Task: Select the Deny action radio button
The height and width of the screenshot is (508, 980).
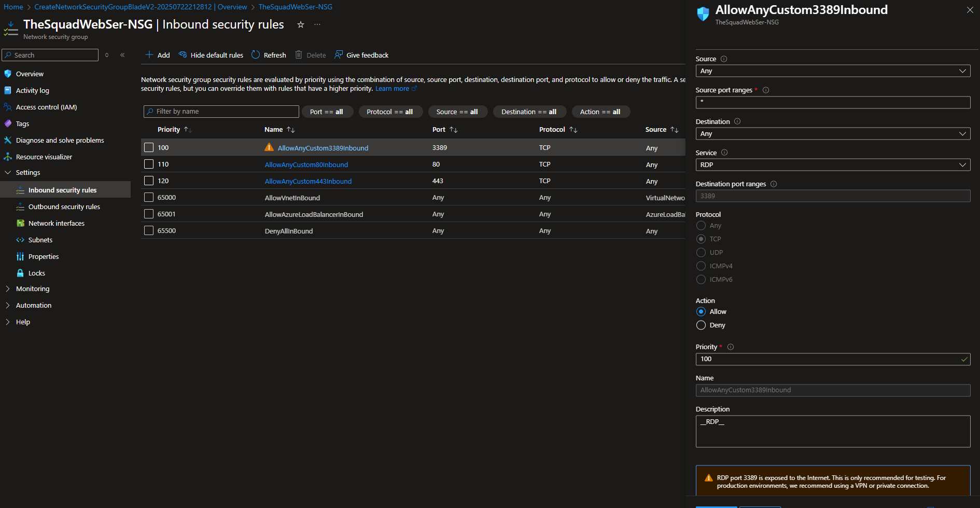Action: click(x=701, y=325)
